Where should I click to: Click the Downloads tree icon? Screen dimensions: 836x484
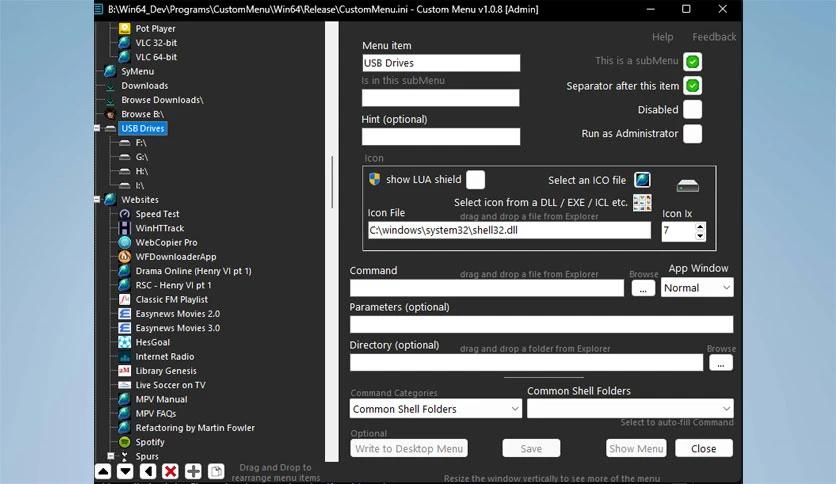pos(110,85)
